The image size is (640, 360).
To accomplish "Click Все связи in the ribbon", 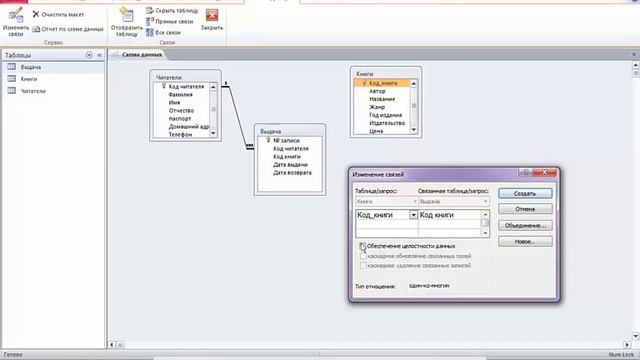I will [x=163, y=32].
